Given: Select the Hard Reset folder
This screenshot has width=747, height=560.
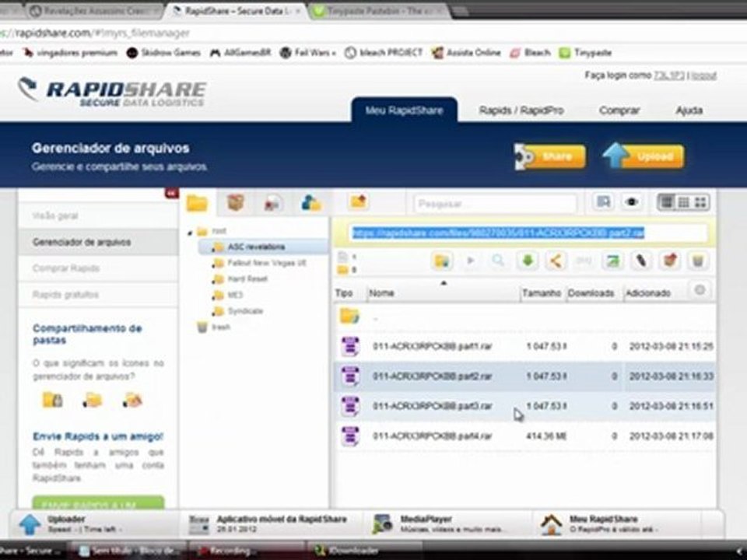Looking at the screenshot, I should (240, 279).
